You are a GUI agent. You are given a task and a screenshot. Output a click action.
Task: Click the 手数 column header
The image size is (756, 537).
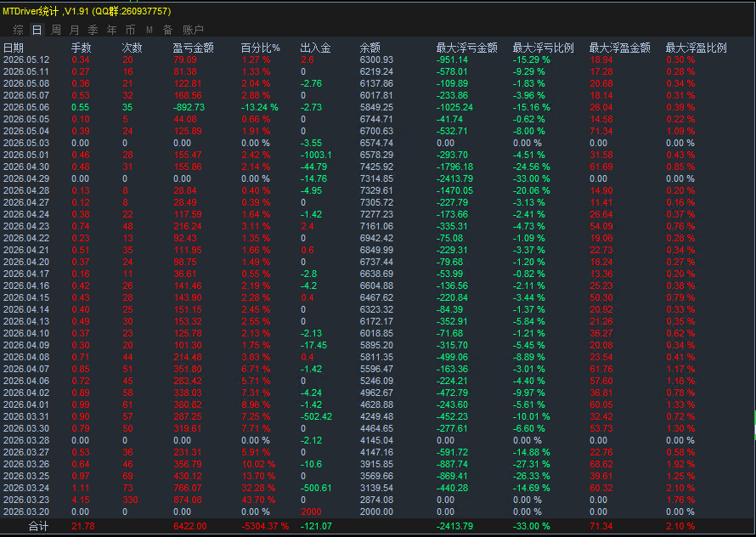click(81, 48)
